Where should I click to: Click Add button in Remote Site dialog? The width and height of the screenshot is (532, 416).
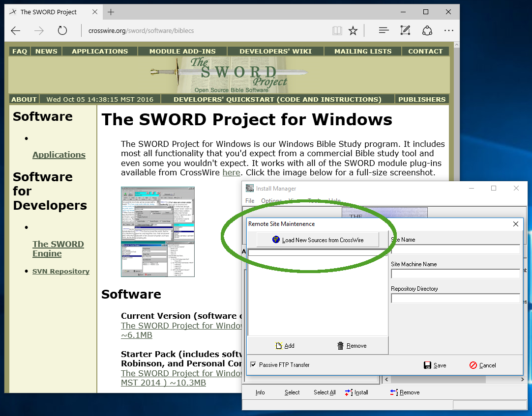pos(285,346)
